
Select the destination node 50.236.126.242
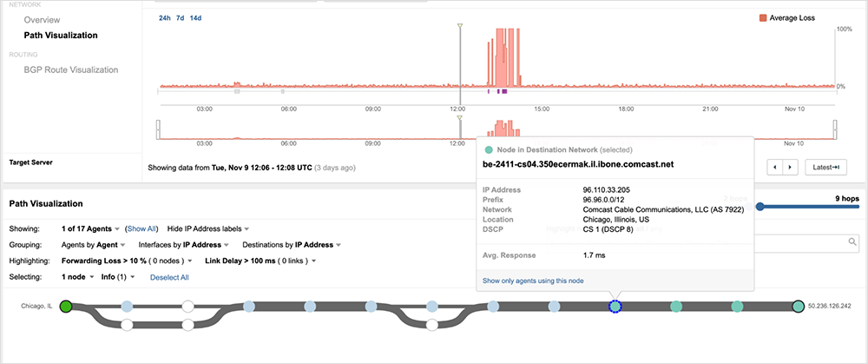(799, 306)
